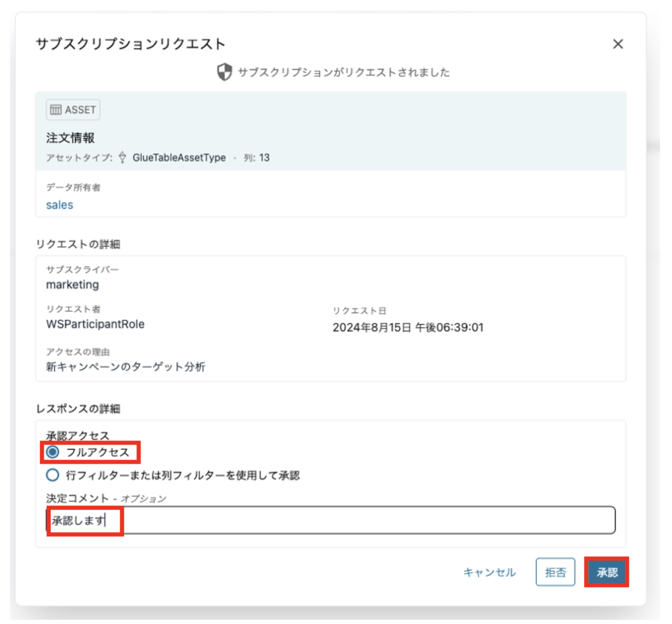The image size is (672, 624).
Task: Click the request date 2024年8月15日 午後06:39:01
Action: click(x=408, y=327)
